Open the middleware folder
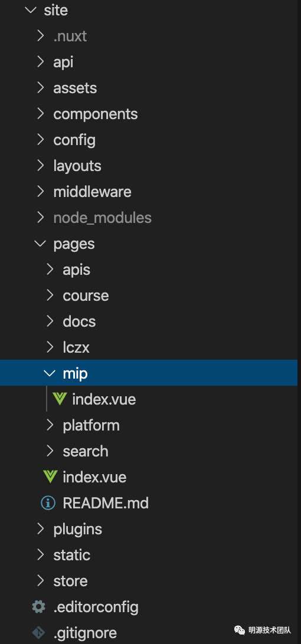301x644 pixels. (x=149, y=192)
